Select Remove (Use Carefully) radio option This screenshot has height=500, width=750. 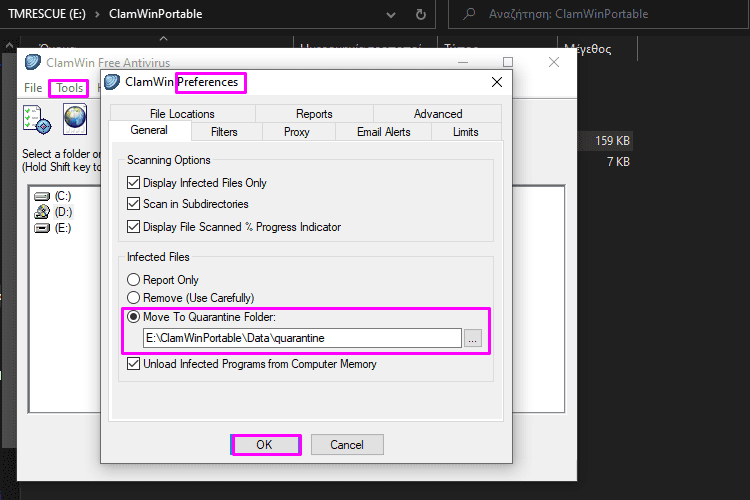tap(133, 298)
